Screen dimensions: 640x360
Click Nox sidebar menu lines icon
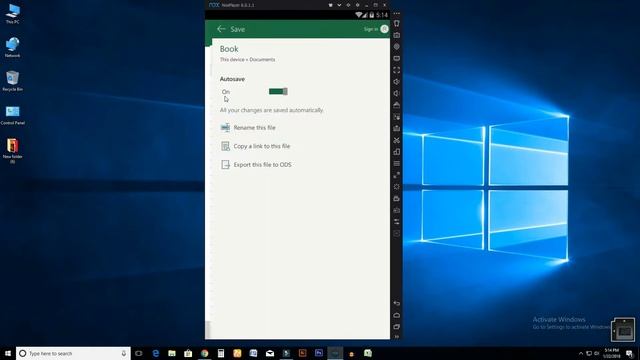coord(397,163)
